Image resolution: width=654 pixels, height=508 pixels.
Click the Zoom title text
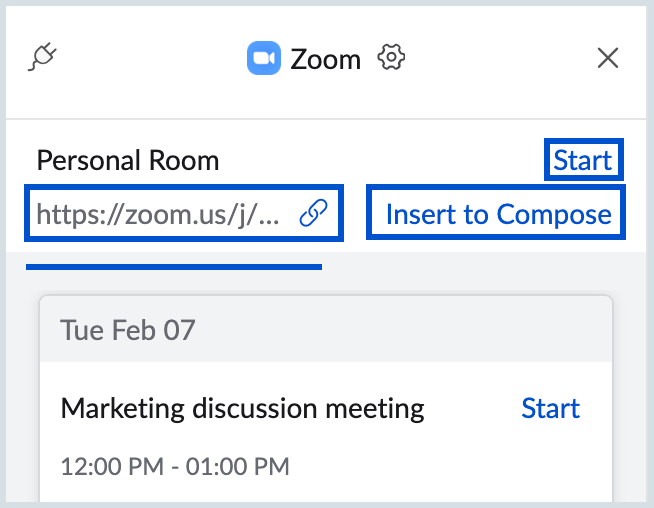coord(325,59)
